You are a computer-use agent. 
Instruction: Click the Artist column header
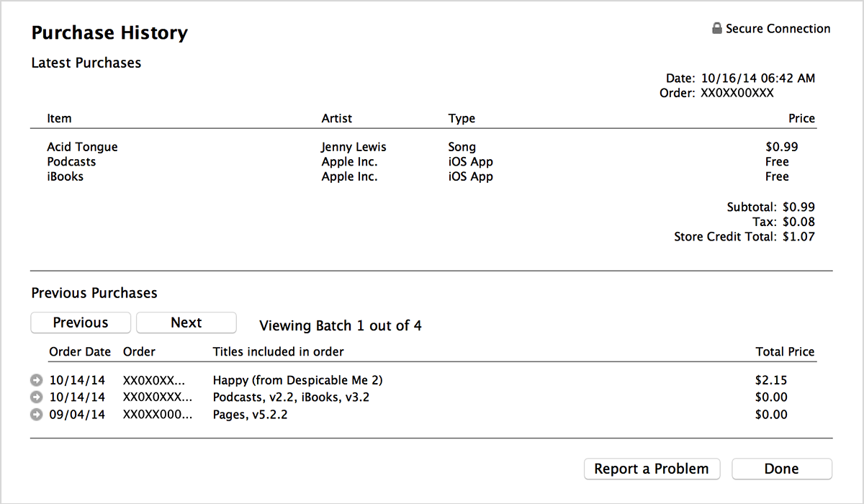click(x=337, y=118)
